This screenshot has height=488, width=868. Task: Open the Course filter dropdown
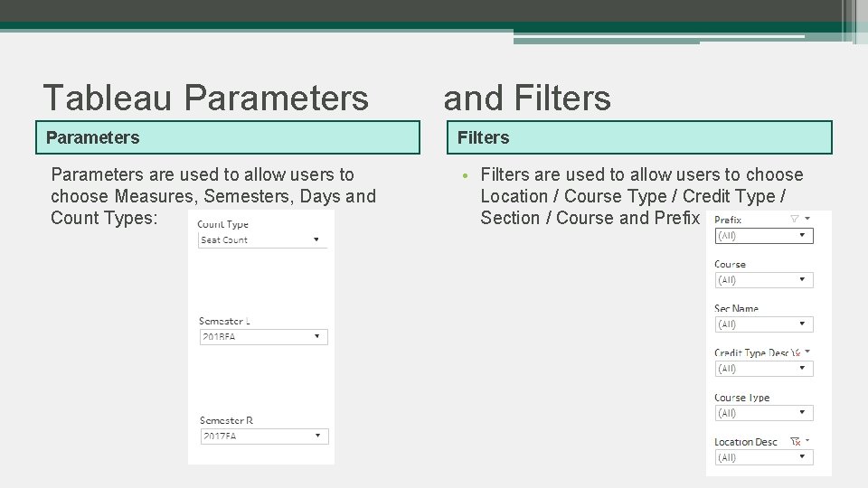point(764,280)
